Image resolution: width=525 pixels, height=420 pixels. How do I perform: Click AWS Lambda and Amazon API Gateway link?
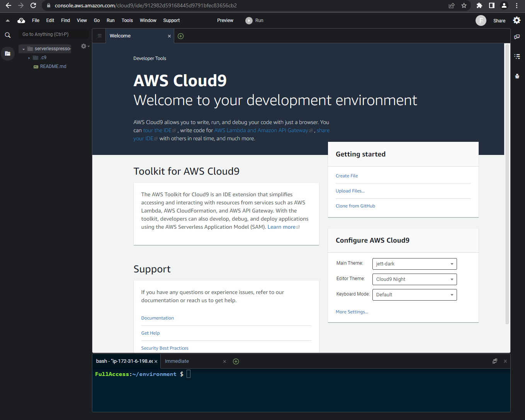[263, 130]
